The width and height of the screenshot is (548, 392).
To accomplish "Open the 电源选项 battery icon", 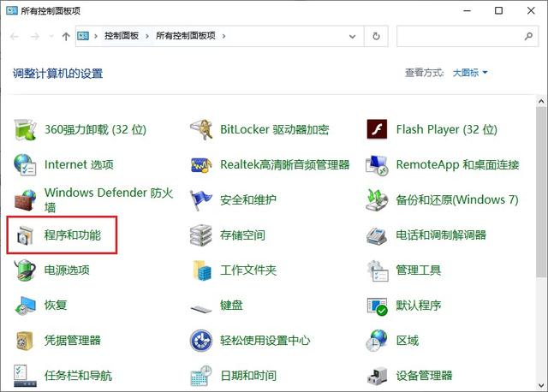I will pos(25,270).
